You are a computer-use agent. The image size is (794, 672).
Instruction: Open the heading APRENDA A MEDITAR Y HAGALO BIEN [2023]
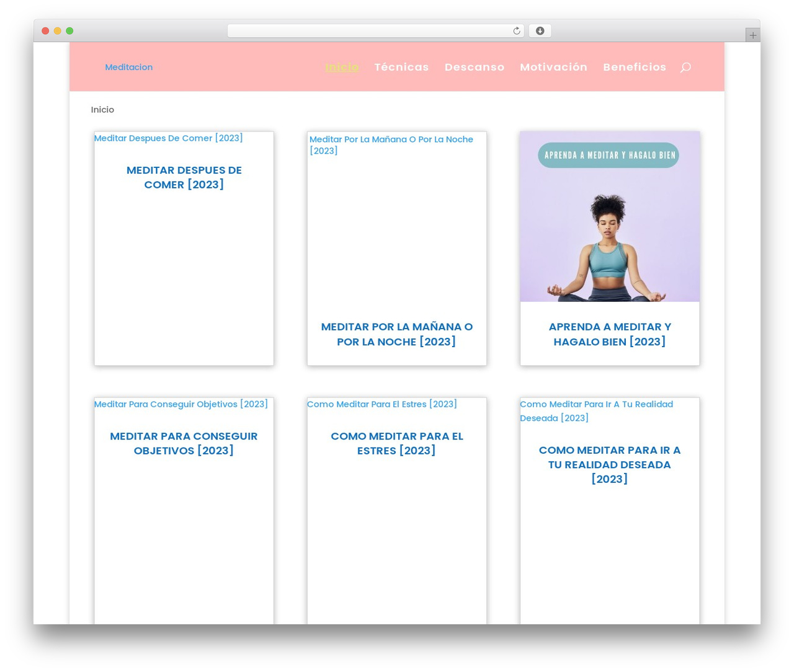[610, 334]
